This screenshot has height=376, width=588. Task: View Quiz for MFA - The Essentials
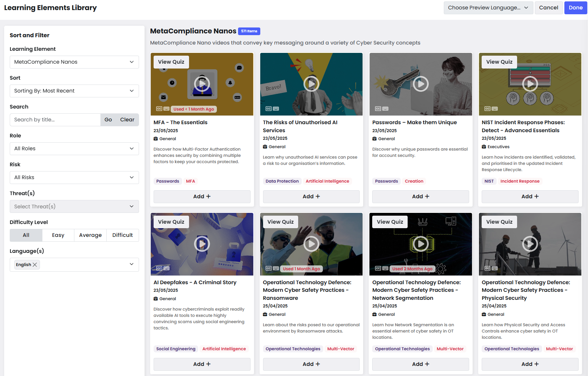click(x=171, y=62)
